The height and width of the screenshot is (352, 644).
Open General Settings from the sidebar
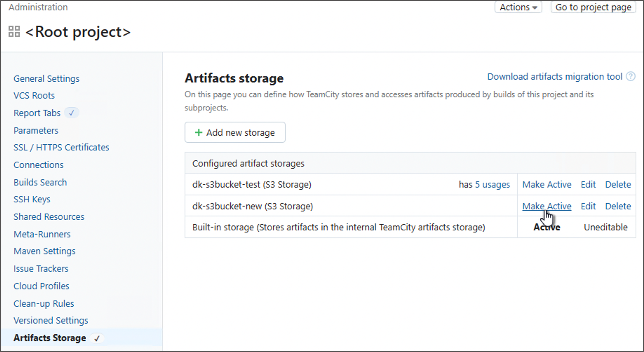[46, 79]
